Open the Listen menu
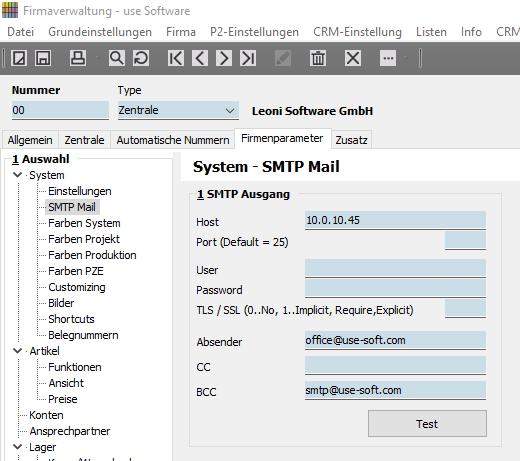The image size is (520, 461). coord(431,32)
